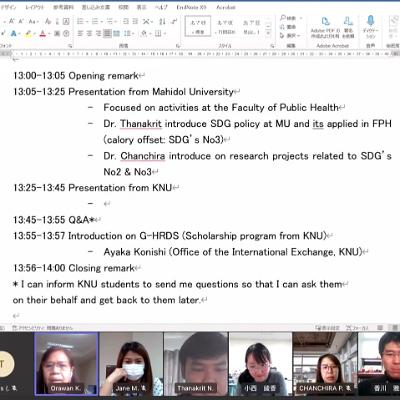Viewport: 400px width, 400px height.
Task: Open the References ribbon tab
Action: point(63,7)
